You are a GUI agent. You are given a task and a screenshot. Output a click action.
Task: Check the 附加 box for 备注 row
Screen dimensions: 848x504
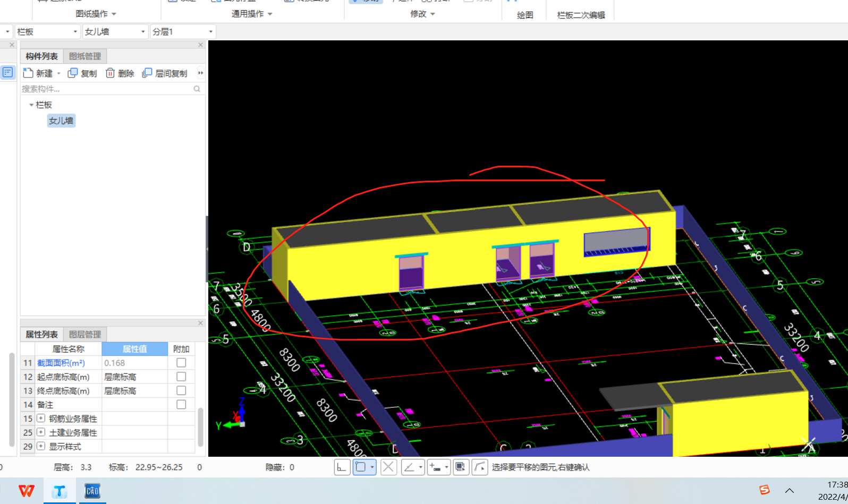[x=181, y=404]
